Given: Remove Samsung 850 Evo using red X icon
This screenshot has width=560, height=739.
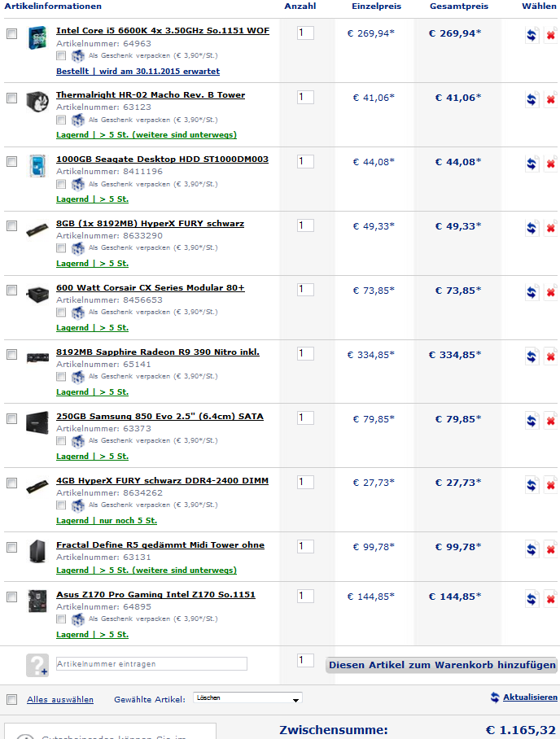Looking at the screenshot, I should pyautogui.click(x=551, y=421).
